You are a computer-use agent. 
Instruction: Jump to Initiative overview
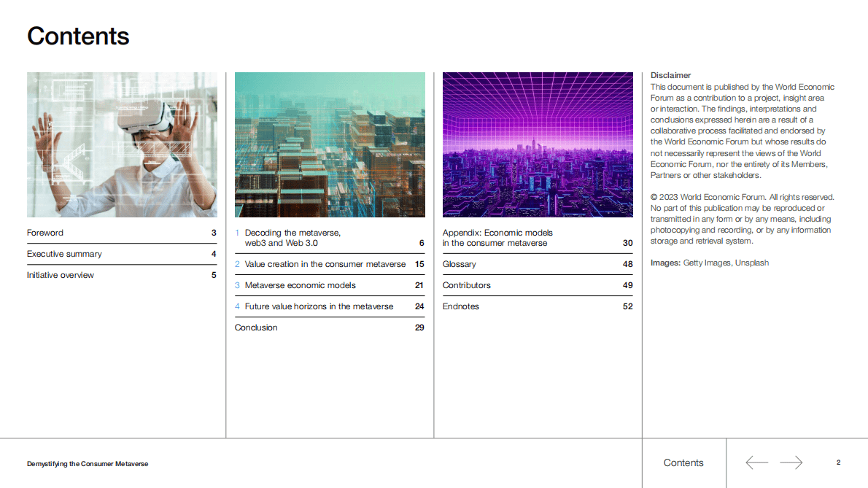61,275
